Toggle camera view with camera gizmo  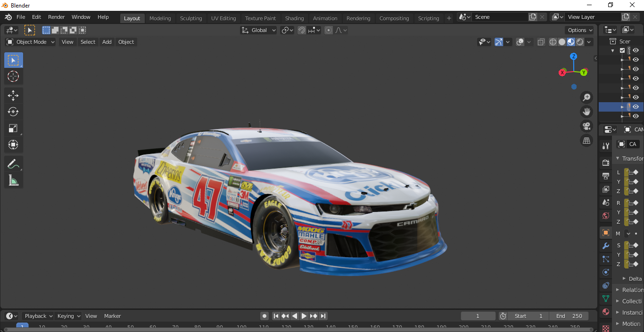click(586, 126)
